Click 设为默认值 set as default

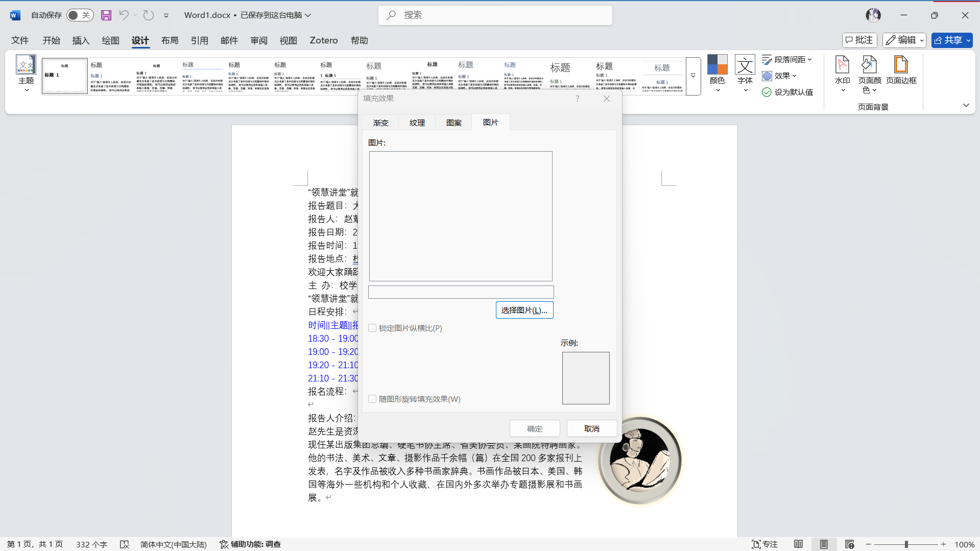tap(787, 92)
